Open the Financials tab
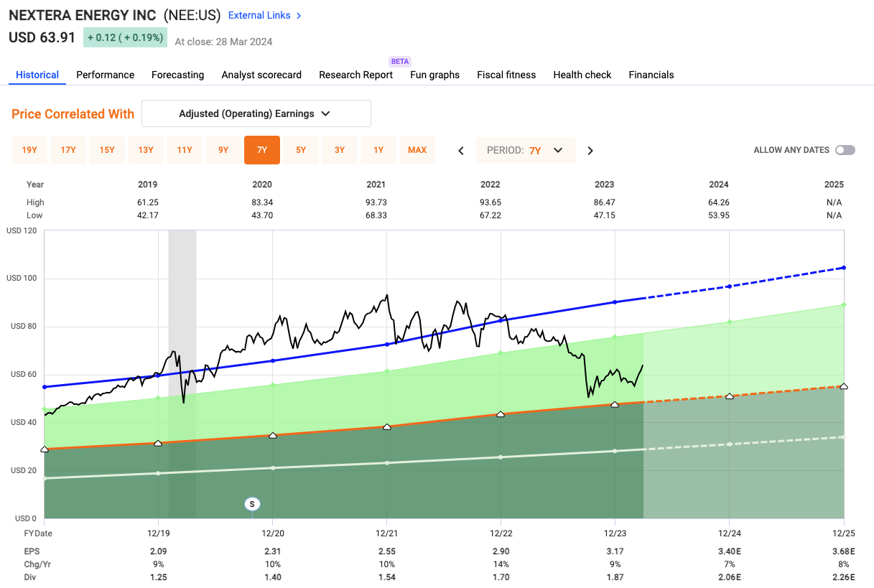The width and height of the screenshot is (874, 588). coord(651,75)
